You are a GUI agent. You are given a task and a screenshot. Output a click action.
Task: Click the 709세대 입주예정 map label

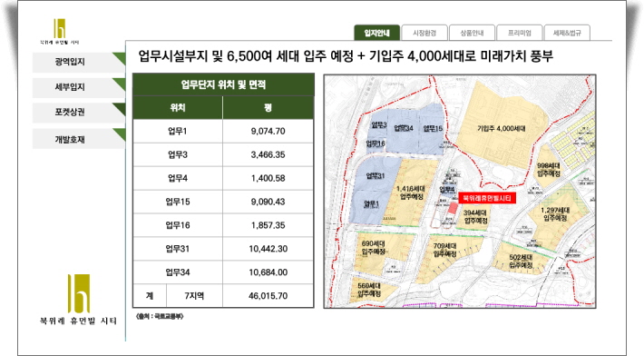(445, 251)
